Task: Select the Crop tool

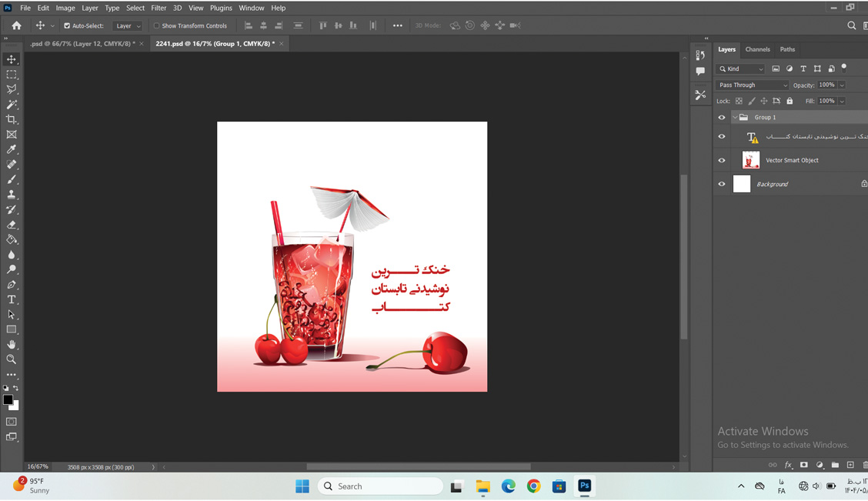Action: [11, 119]
